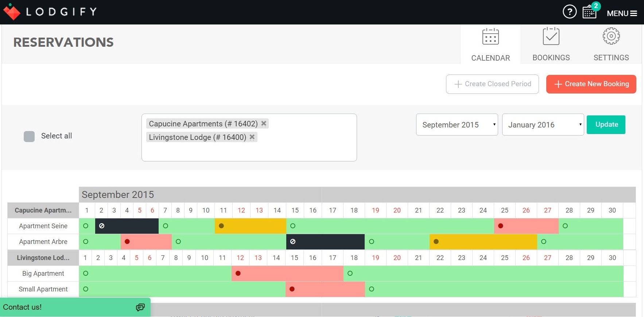Screen dimensions: 644x317
Task: Click inside the property filter field
Action: tap(249, 137)
